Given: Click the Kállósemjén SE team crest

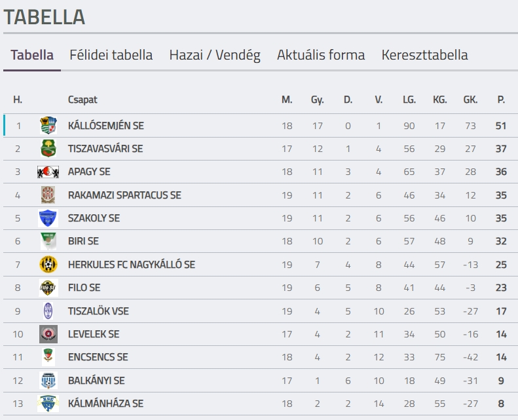Looking at the screenshot, I should click(48, 126).
